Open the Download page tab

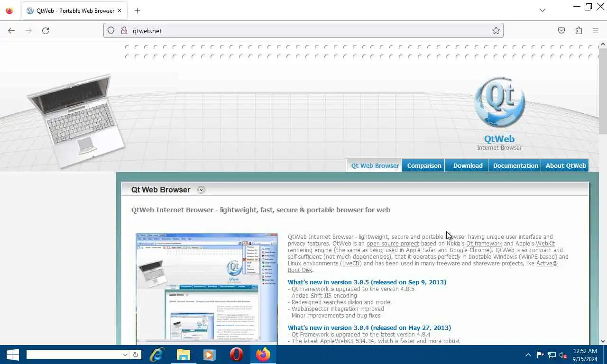468,165
